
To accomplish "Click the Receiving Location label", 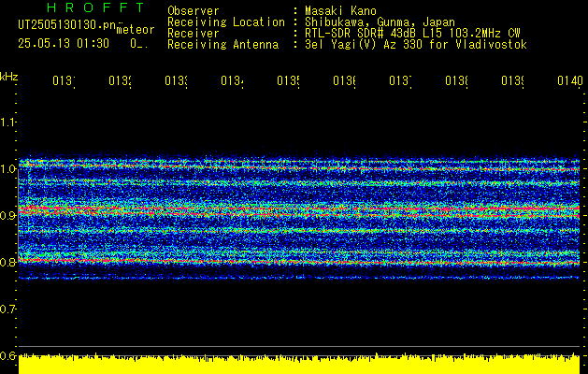I will pyautogui.click(x=226, y=22).
